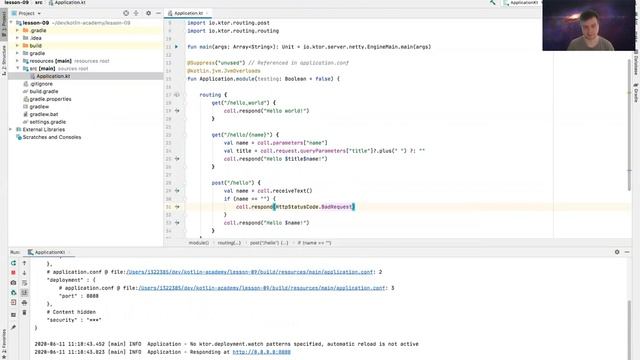The width and height of the screenshot is (640, 360).
Task: Select gradlew file in Project tree
Action: [x=39, y=107]
